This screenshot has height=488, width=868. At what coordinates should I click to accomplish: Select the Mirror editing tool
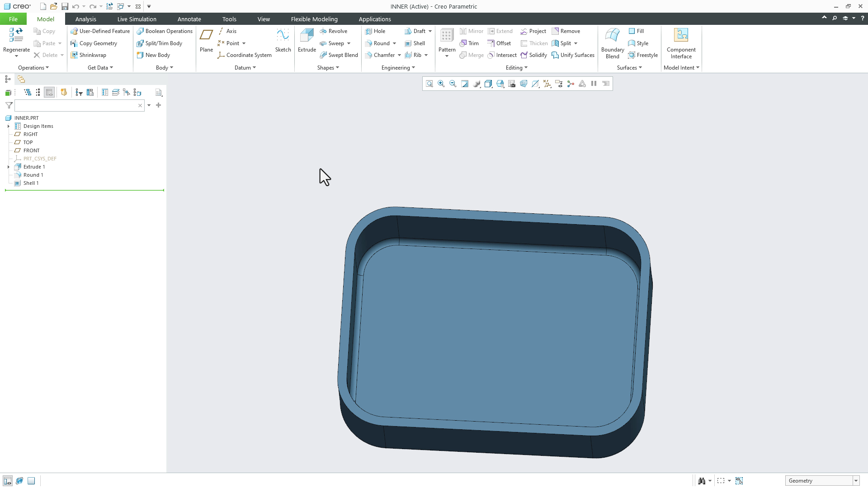[x=472, y=31]
